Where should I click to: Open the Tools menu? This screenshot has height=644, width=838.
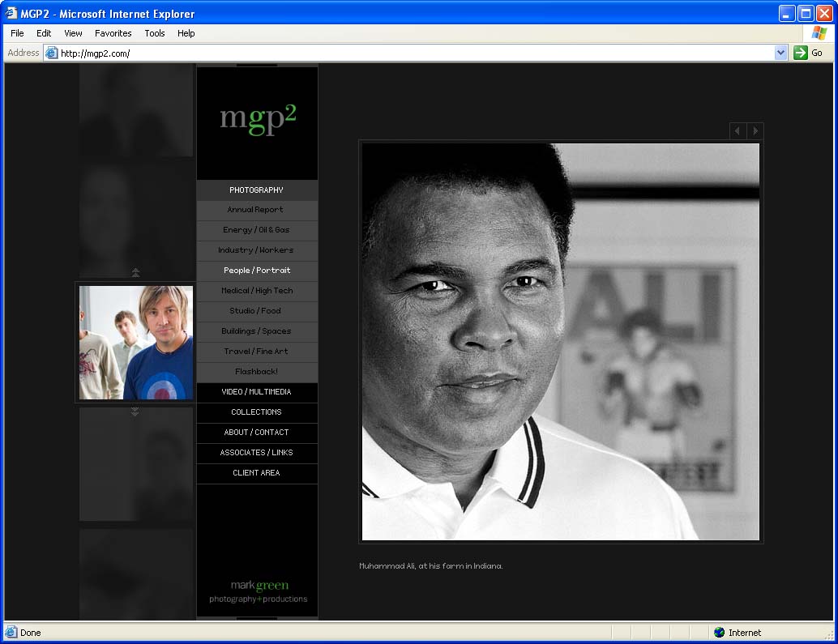[x=154, y=33]
